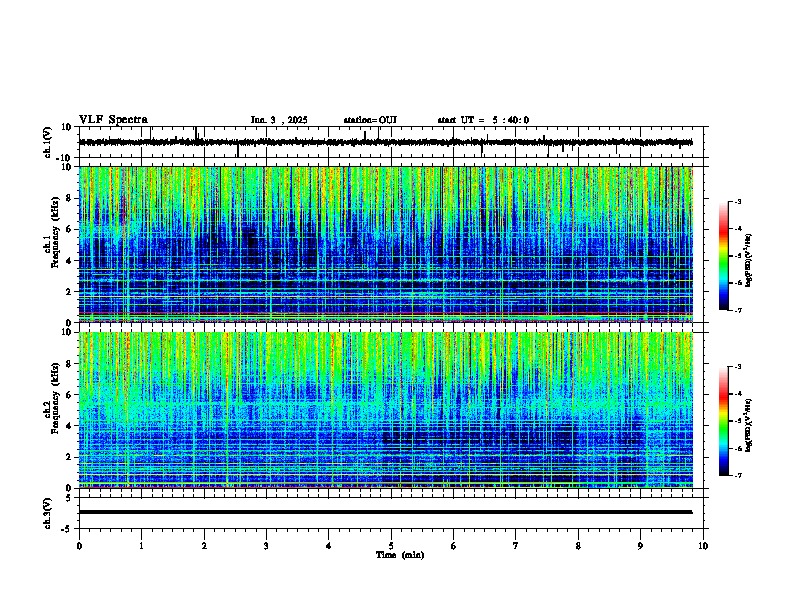This screenshot has width=792, height=612.
Task: Click the ch.3 flat voltage trace line
Action: click(x=385, y=512)
